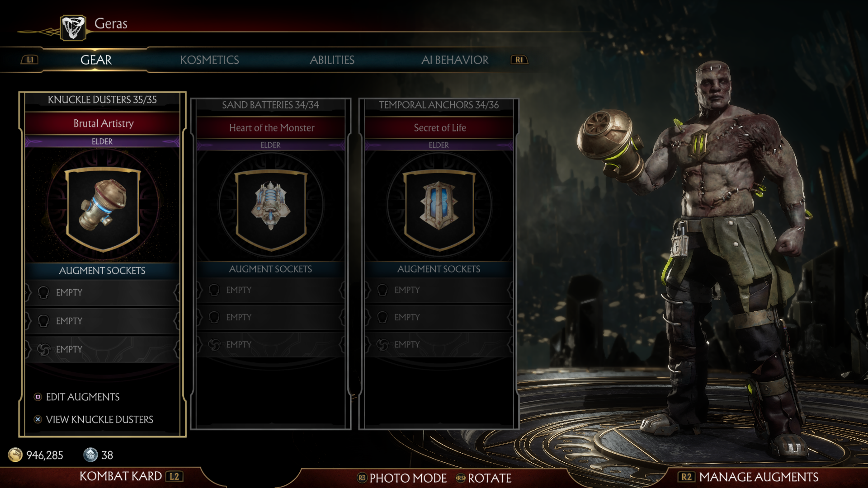The image size is (868, 488).
Task: Select the Knuckle Dusters gear shield icon
Action: click(x=103, y=209)
